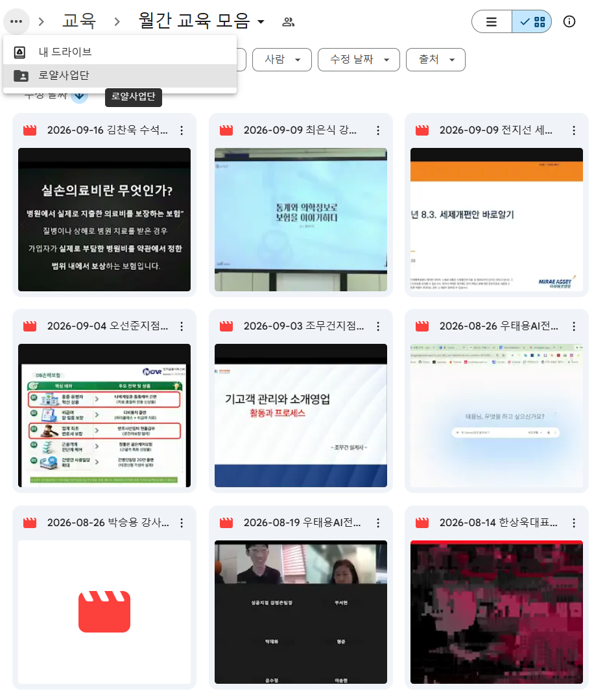Open 박승용 강사 placeholder video thumbnail
Viewport: 594px width, 700px height.
point(104,612)
